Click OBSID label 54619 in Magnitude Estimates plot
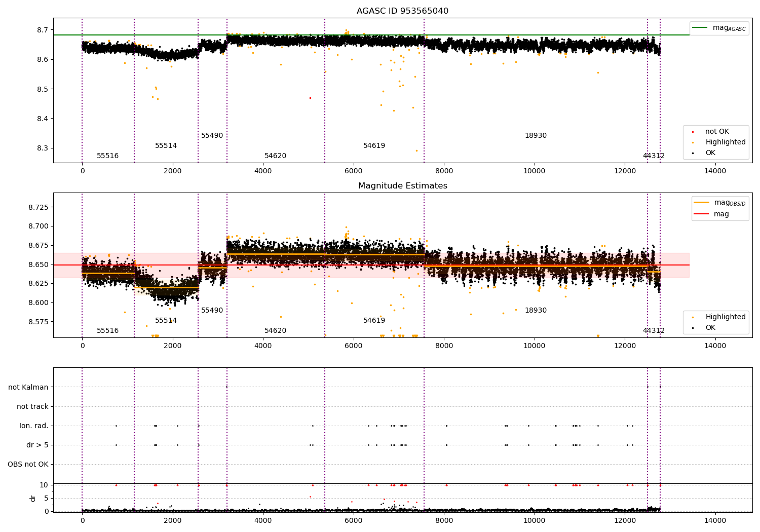 tap(374, 321)
